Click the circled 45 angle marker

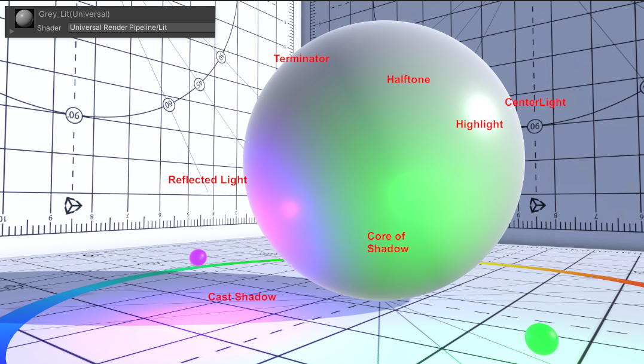coord(199,85)
